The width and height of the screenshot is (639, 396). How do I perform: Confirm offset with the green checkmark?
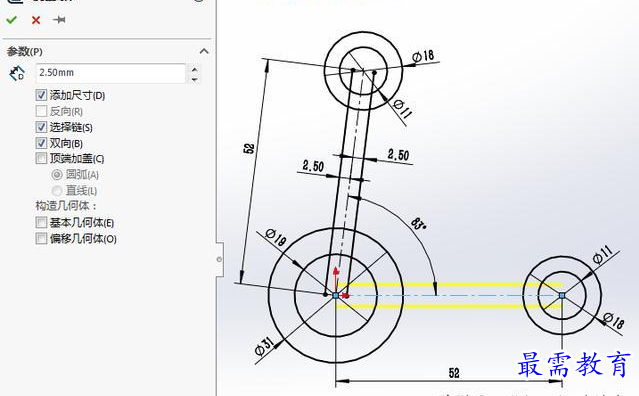tap(11, 20)
